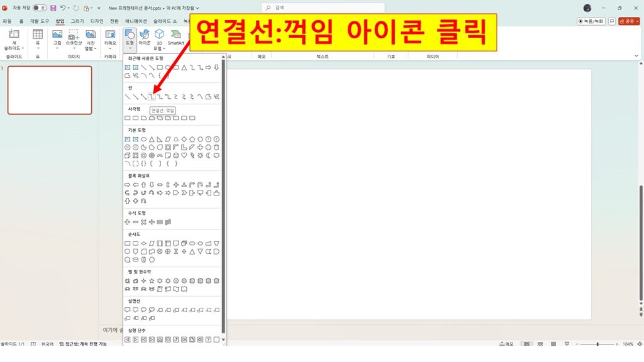Select the 5-point star under 별 및 현수막
The image size is (644, 362).
click(x=152, y=281)
